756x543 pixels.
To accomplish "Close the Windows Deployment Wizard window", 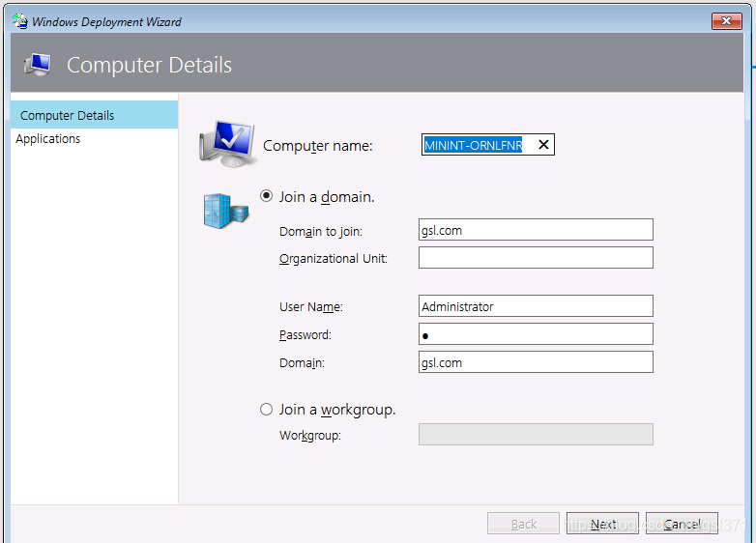I will pos(727,20).
